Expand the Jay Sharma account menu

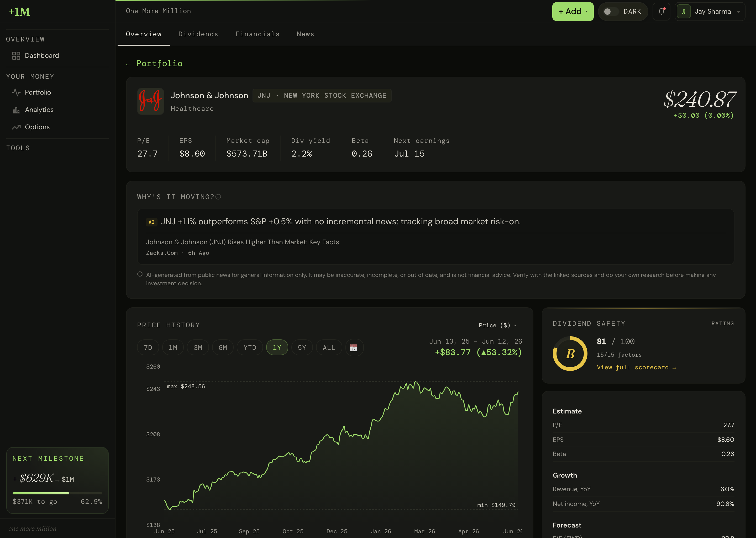click(x=710, y=12)
